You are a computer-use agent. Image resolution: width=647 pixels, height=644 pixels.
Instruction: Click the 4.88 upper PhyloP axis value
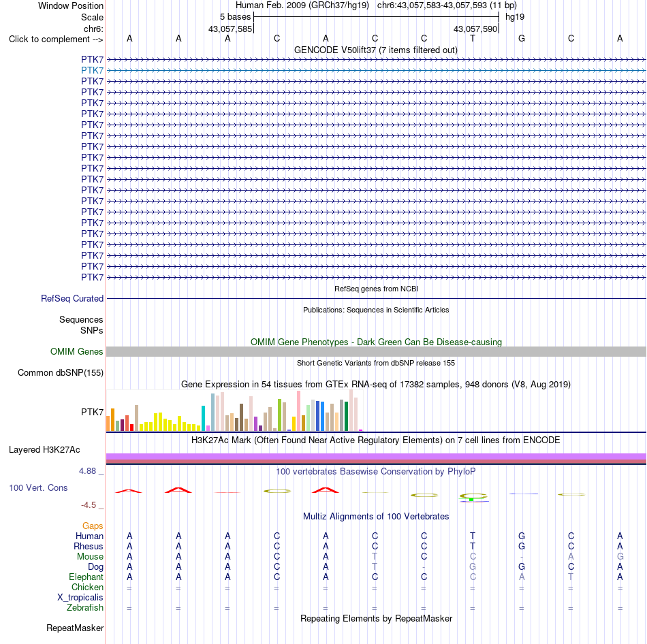point(87,470)
